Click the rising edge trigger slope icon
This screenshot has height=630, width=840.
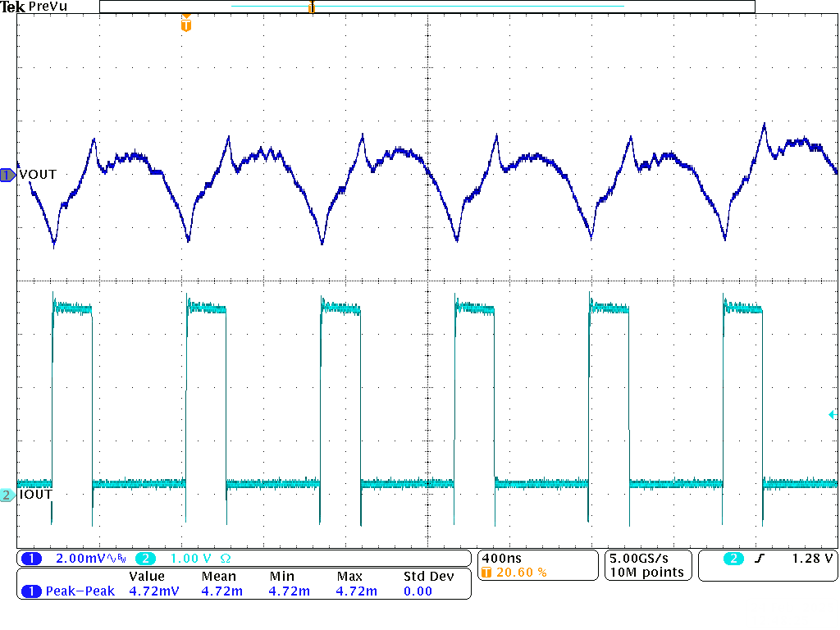(x=756, y=559)
